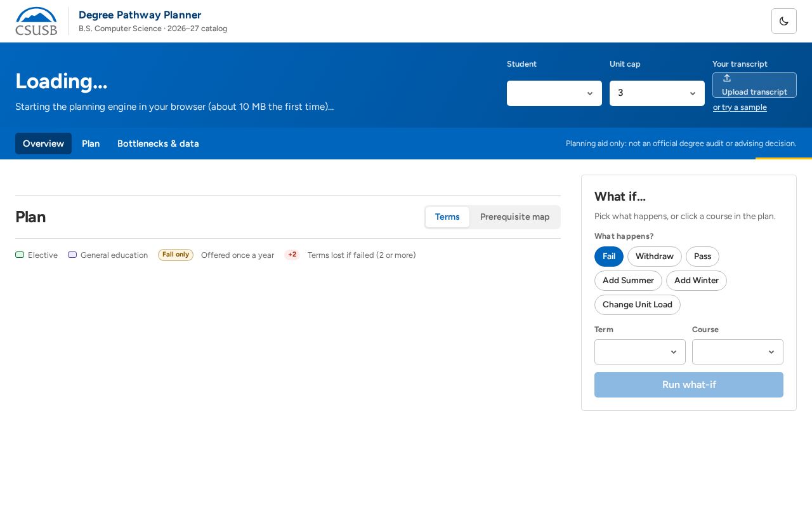Toggle dark mode with the moon icon

click(783, 21)
